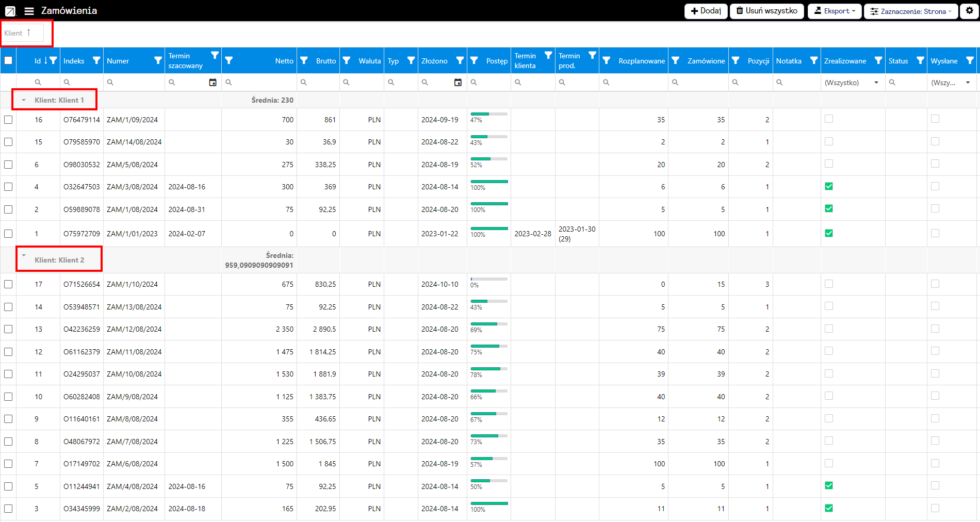Toggle the select-all checkbox in header
This screenshot has height=522, width=980.
tap(8, 60)
